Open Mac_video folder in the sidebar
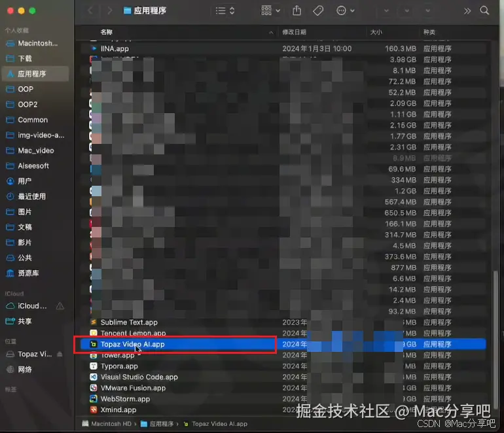This screenshot has height=433, width=504. pos(35,150)
